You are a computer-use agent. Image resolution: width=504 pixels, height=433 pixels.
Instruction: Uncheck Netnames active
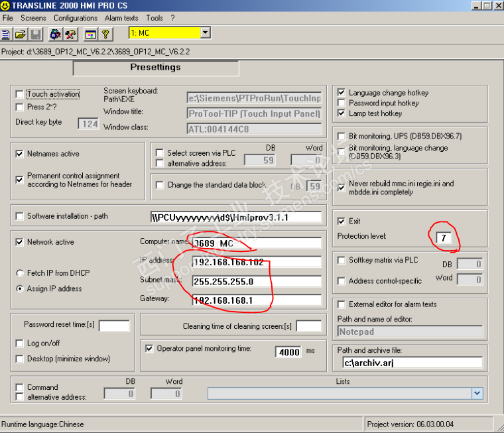coord(20,154)
